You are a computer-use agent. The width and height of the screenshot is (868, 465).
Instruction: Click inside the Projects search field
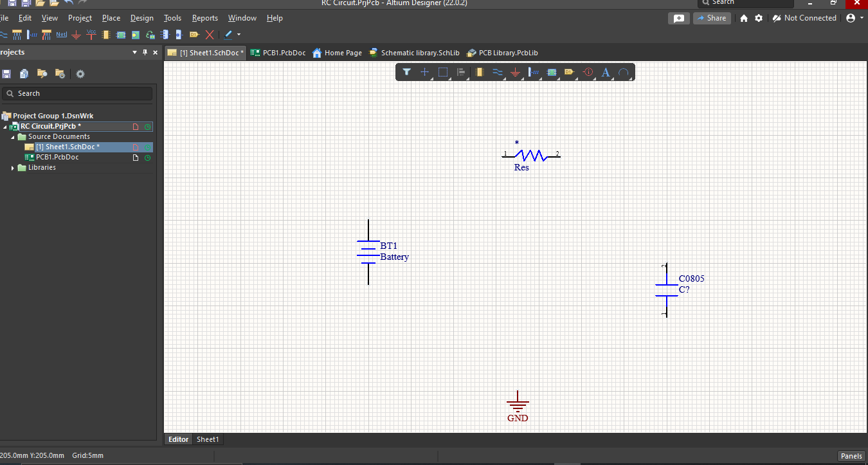coord(77,93)
